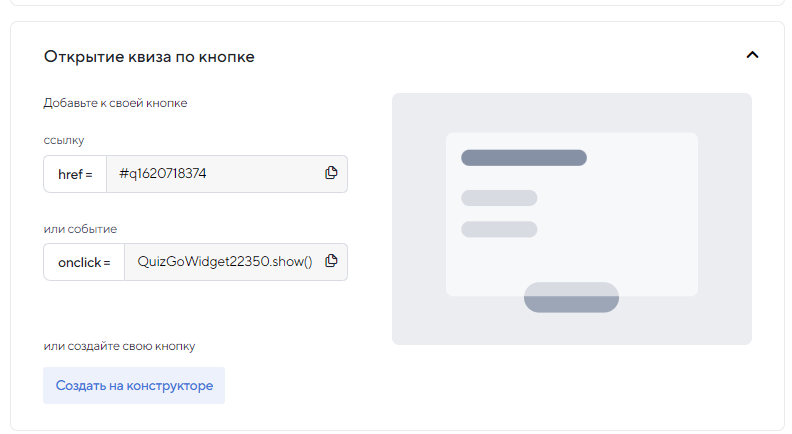Select the #q1620718374 href field
The height and width of the screenshot is (434, 792).
point(210,174)
